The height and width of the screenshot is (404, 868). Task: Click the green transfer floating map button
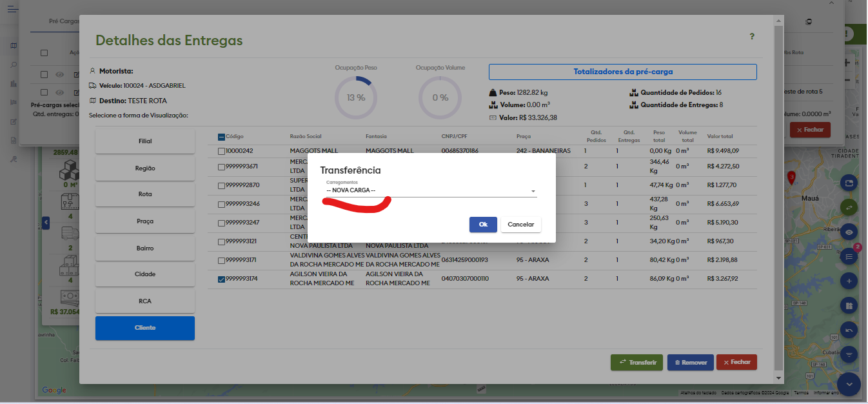[x=849, y=208]
